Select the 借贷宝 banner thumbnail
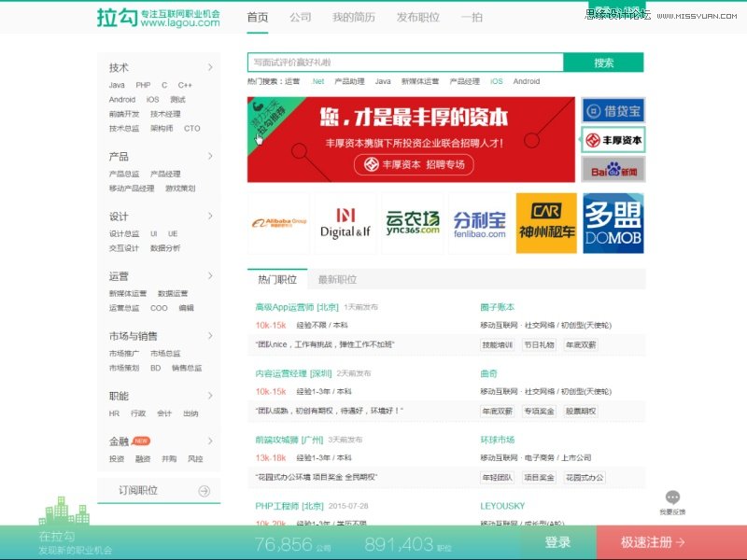The image size is (747, 560). [x=613, y=111]
